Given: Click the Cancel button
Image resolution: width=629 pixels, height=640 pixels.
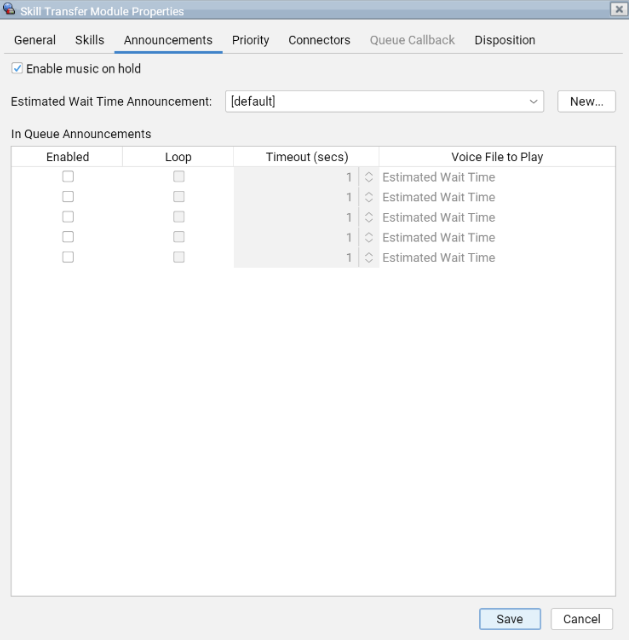Looking at the screenshot, I should point(582,619).
